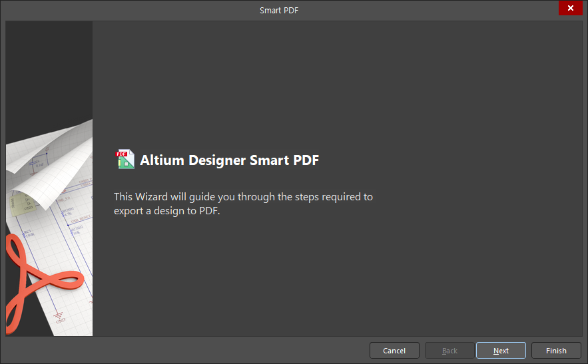Close the Smart PDF dialog
The width and height of the screenshot is (588, 364).
click(571, 8)
